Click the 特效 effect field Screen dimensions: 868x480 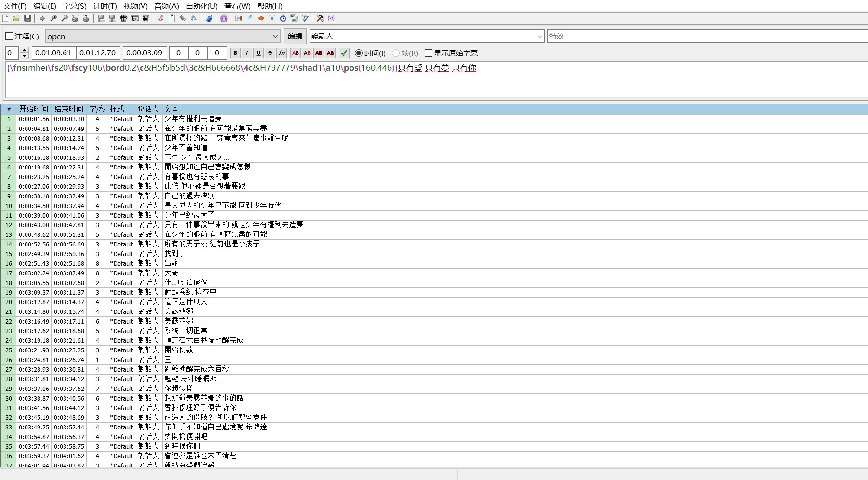708,36
